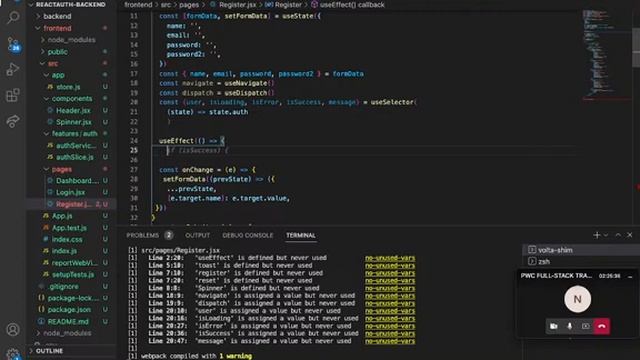This screenshot has width=640, height=360.
Task: Open the Manage gear icon
Action: [x=13, y=354]
